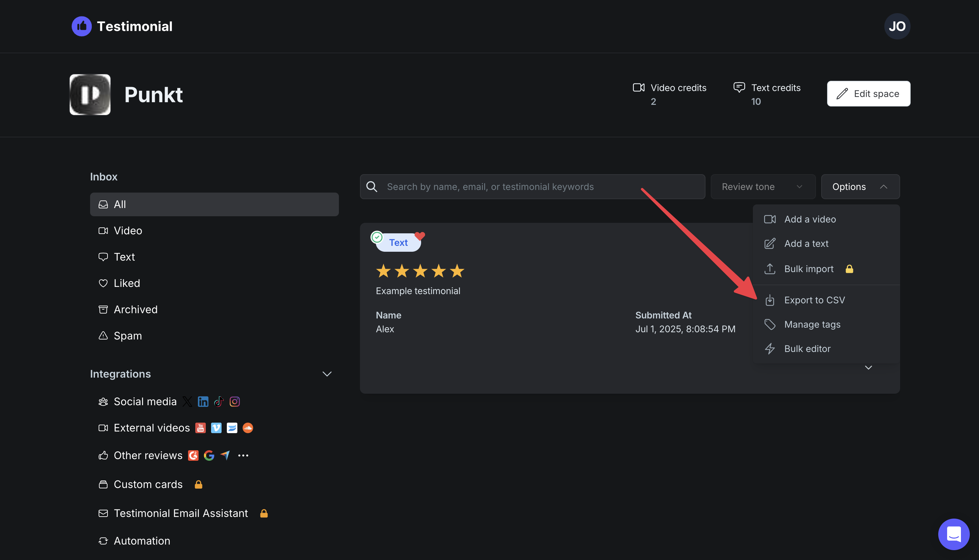Click the submitted date Jul 1, 2025

685,329
